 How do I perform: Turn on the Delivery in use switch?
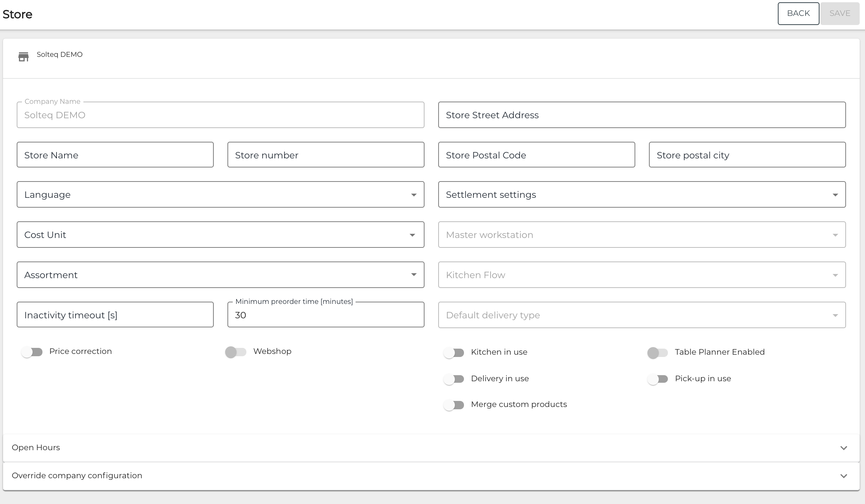[454, 379]
